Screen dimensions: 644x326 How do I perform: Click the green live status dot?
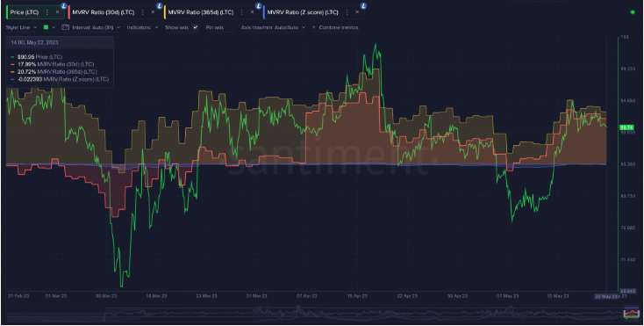(x=633, y=12)
